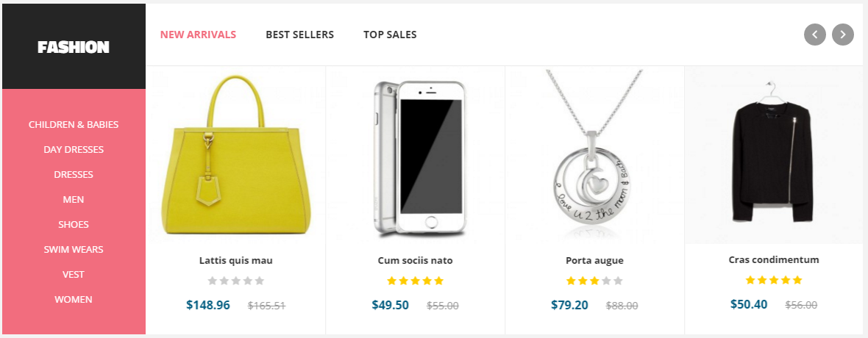
Task: Open the Shoes category link
Action: (74, 225)
